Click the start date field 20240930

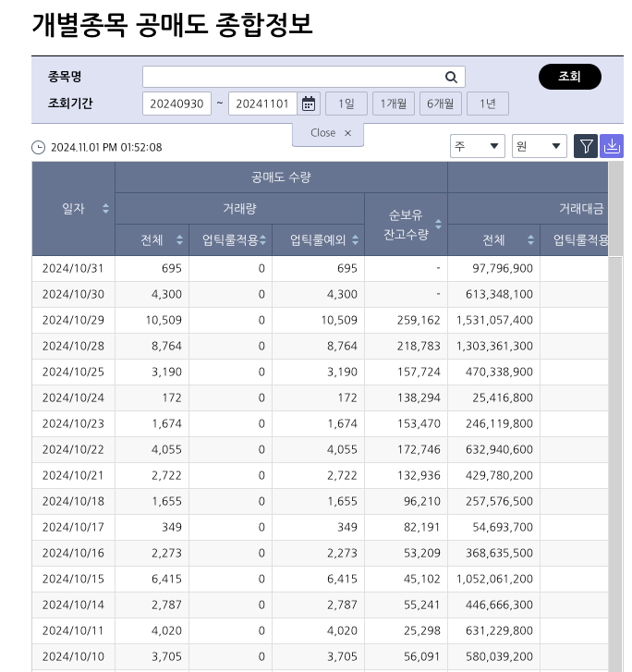point(176,104)
